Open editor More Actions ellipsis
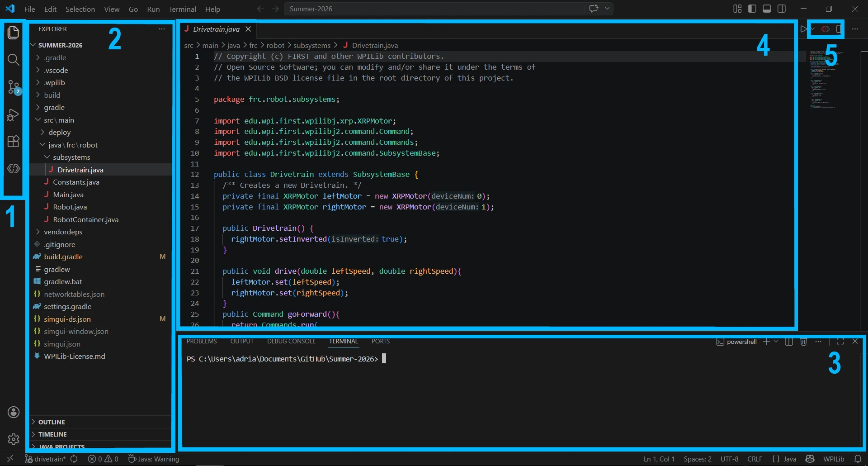Viewport: 868px width, 466px height. pyautogui.click(x=855, y=29)
